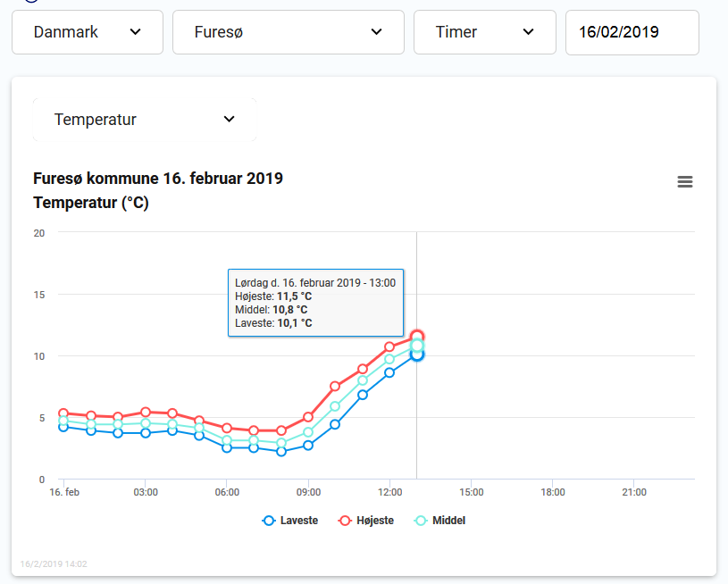
Task: Click the timestamp '16/2/2019 14:02'
Action: click(x=54, y=564)
